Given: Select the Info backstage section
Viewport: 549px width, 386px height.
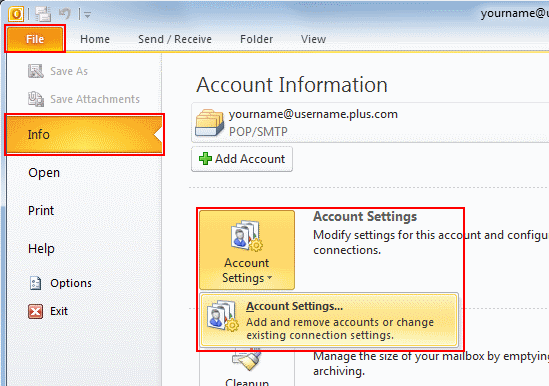Looking at the screenshot, I should (84, 135).
